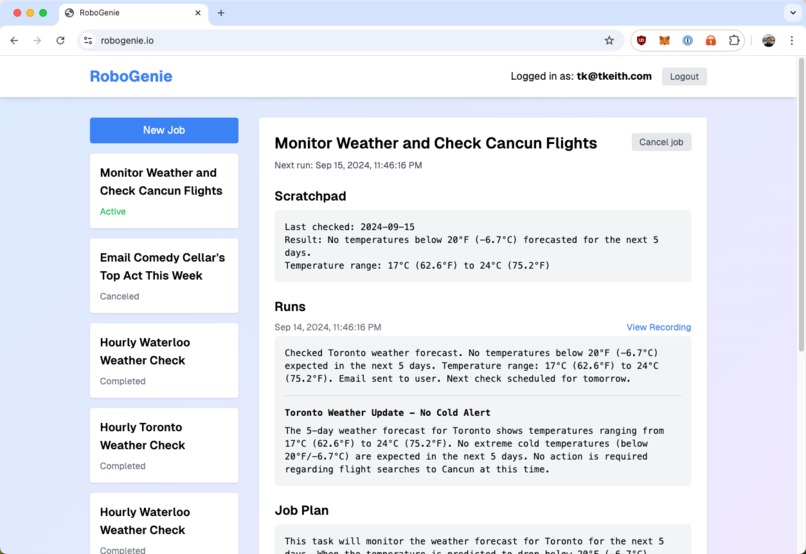Click the browser forward arrow
The image size is (806, 554).
coord(37,41)
